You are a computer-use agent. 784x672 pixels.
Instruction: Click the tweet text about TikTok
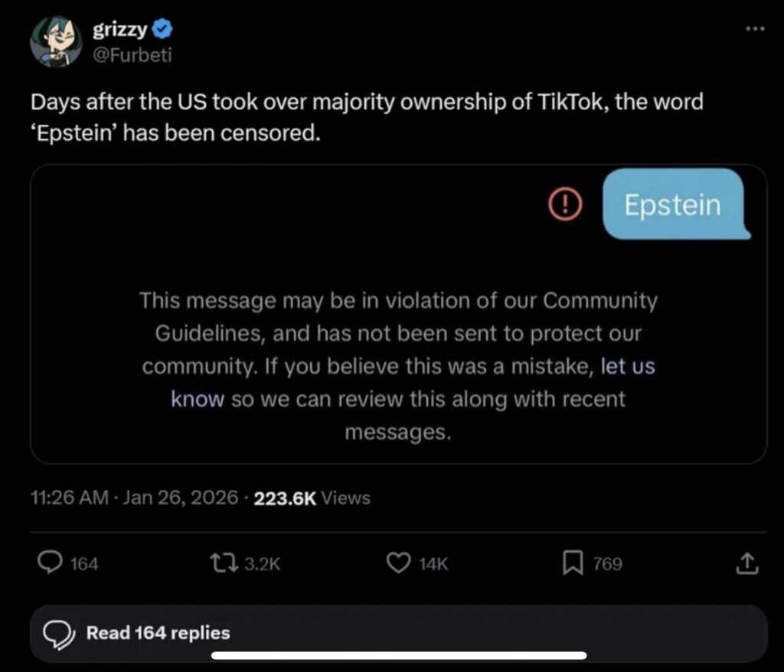[x=366, y=117]
